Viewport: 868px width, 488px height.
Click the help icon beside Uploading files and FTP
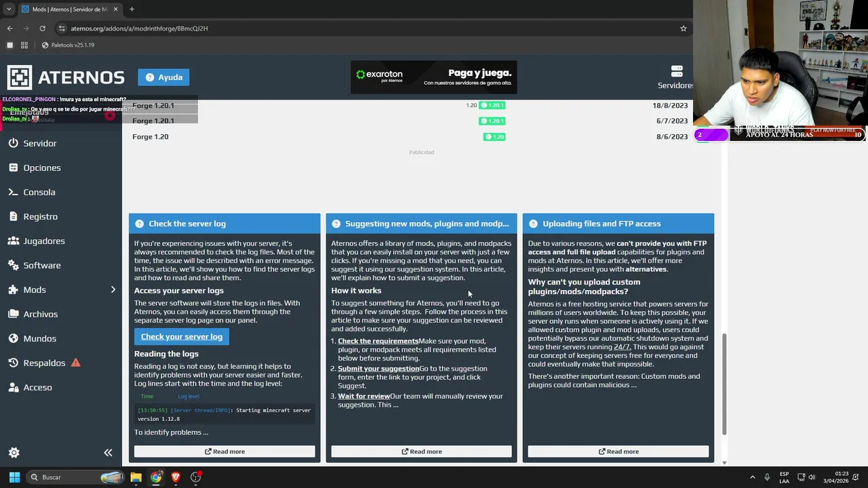(x=533, y=224)
